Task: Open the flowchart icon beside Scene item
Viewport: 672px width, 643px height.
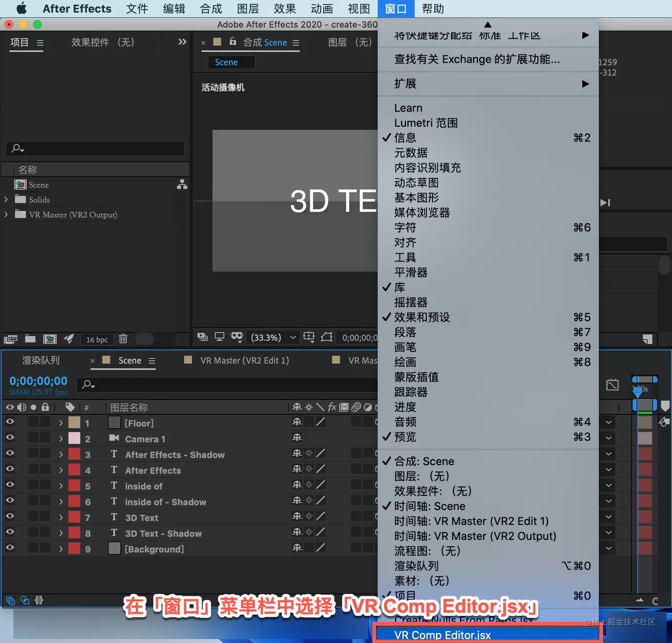Action: click(x=182, y=185)
